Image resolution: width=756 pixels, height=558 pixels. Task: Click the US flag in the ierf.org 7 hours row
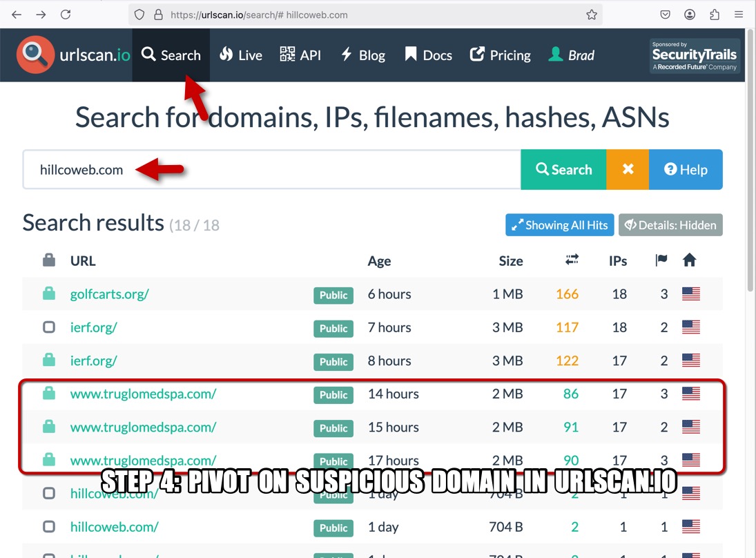[691, 327]
